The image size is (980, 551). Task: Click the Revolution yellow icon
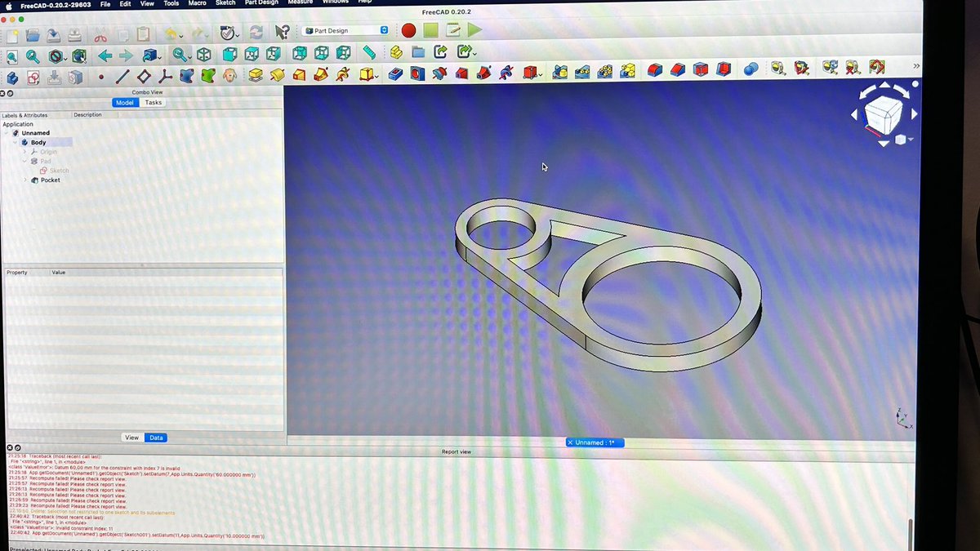[x=277, y=75]
